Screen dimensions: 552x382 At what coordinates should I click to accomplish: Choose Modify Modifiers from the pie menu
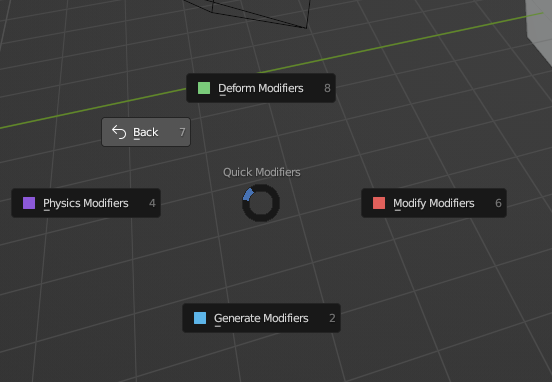coord(434,203)
